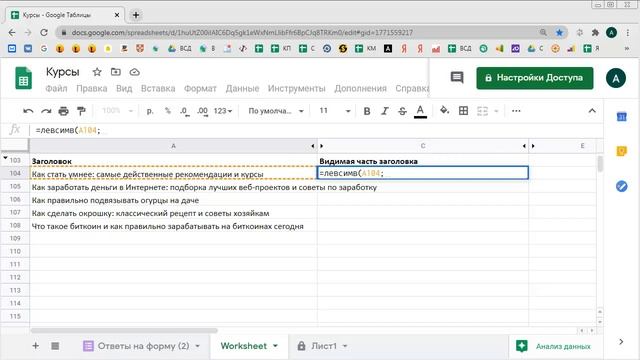Screen dimensions: 640x360
Task: Expand hidden column arrow before E
Action: (533, 146)
